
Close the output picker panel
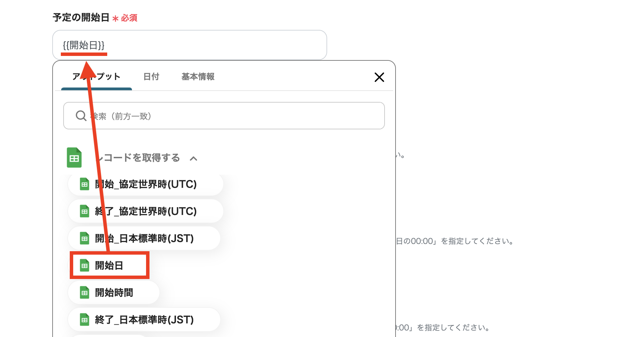379,77
